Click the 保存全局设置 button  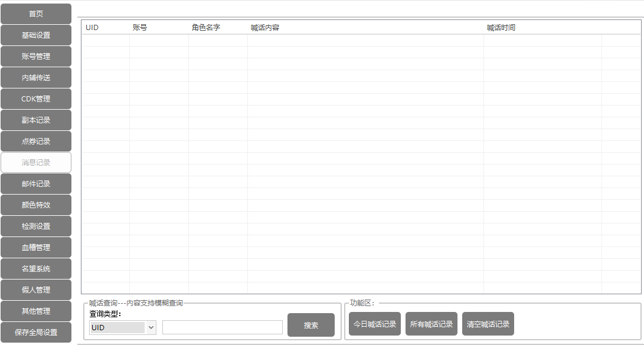[x=36, y=333]
